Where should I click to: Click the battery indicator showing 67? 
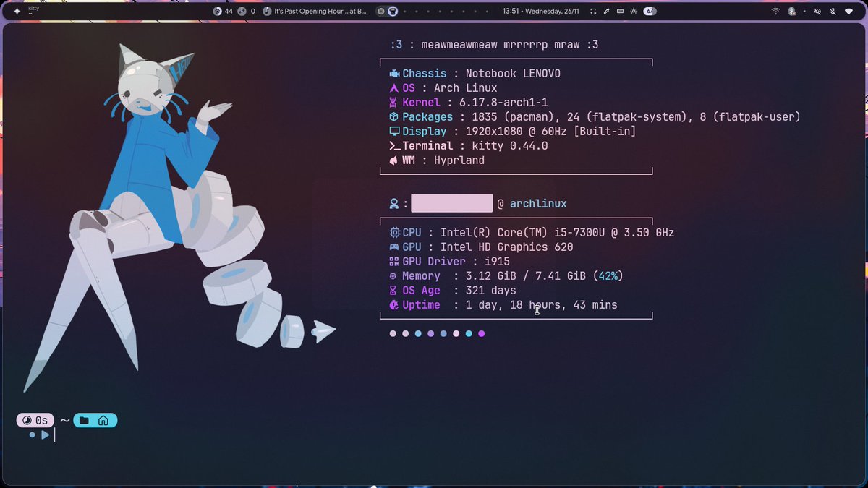click(650, 12)
